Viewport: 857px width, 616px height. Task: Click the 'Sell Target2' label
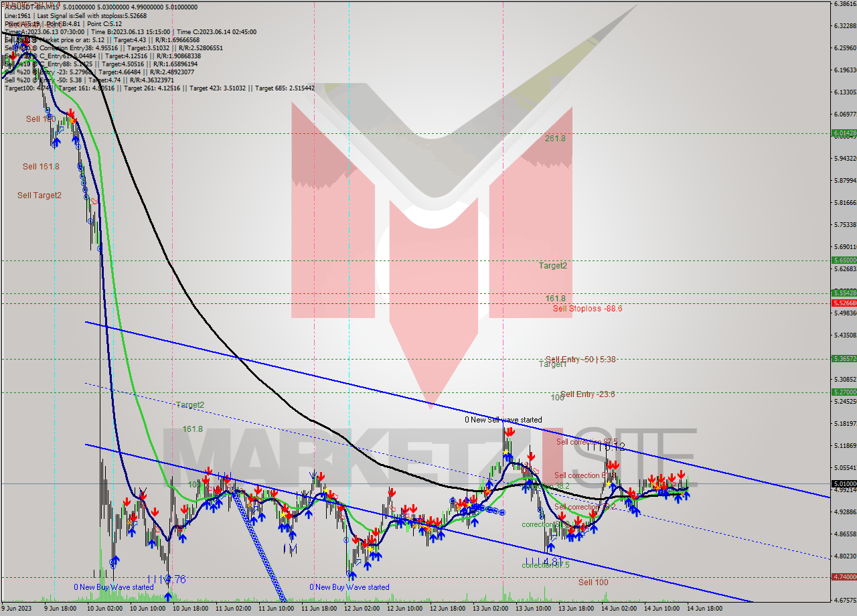pos(40,196)
